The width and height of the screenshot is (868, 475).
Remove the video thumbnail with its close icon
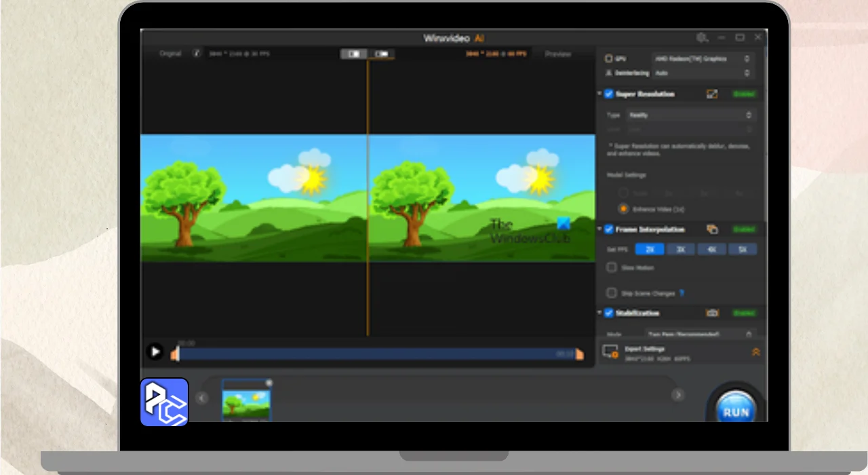[x=269, y=383]
